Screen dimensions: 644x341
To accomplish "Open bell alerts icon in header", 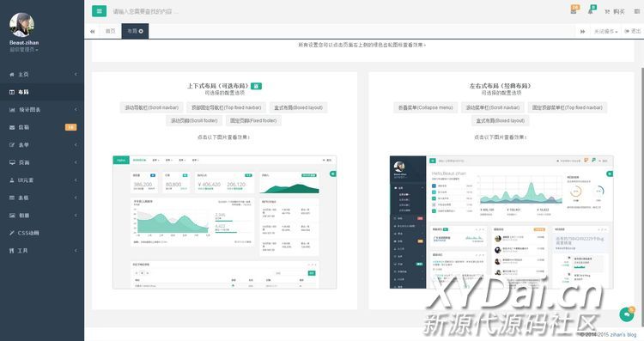I will click(591, 11).
